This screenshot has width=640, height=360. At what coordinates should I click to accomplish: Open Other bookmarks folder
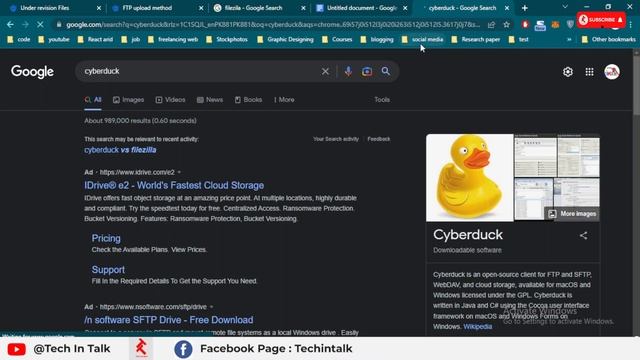coord(609,40)
